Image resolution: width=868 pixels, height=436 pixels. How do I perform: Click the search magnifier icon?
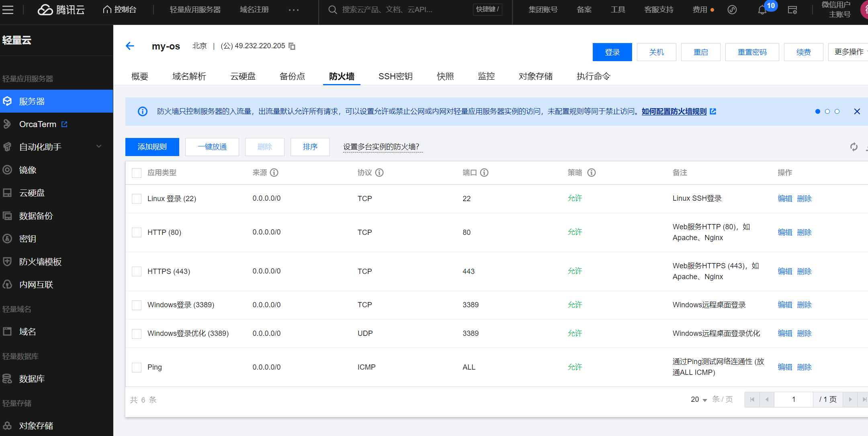click(x=332, y=10)
